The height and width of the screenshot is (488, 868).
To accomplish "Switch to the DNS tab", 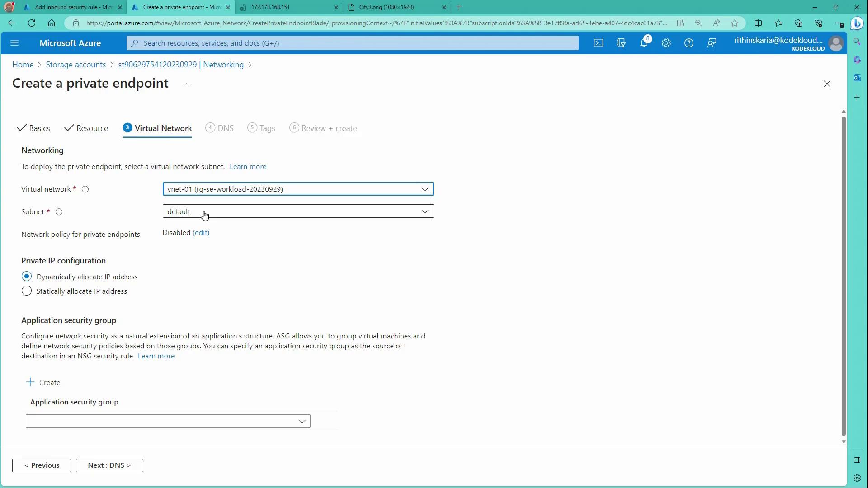I will [220, 128].
